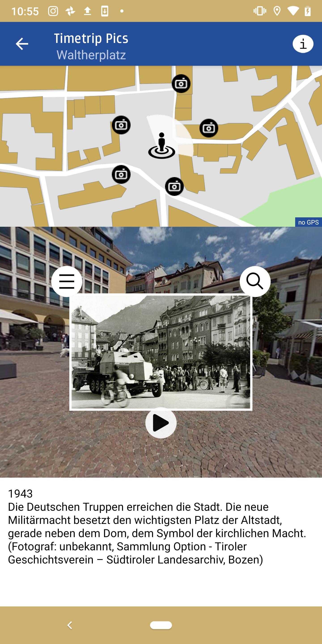Tap the Instagram notification icon in status bar

tap(53, 11)
